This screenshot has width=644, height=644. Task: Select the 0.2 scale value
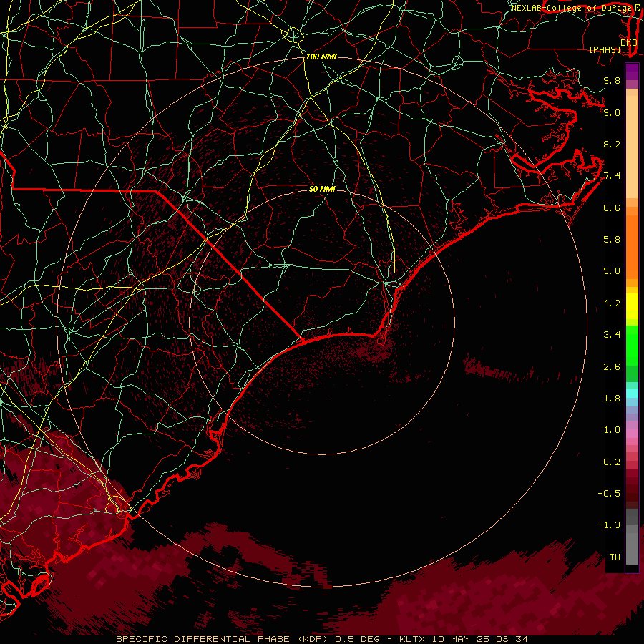(612, 462)
